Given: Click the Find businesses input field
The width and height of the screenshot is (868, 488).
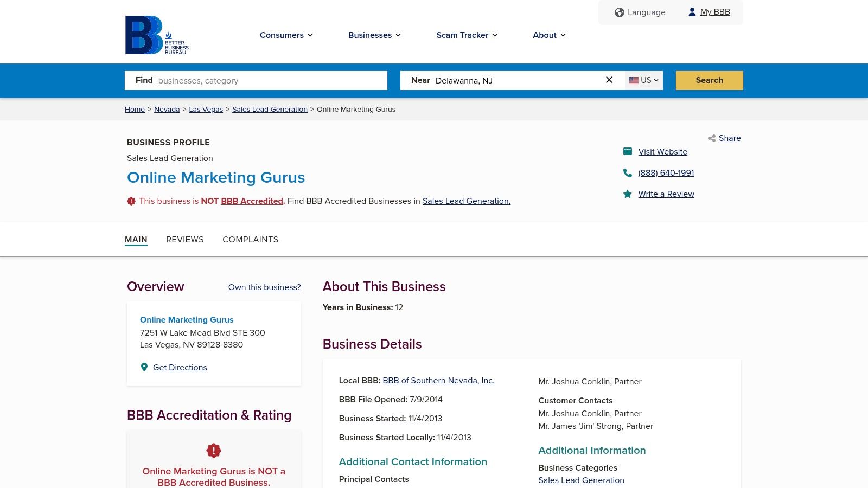Looking at the screenshot, I should (256, 80).
